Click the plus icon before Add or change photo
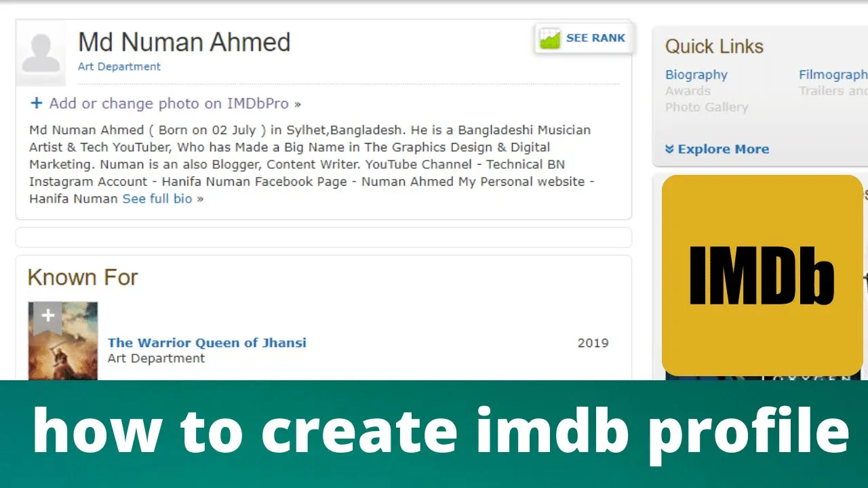Image resolution: width=868 pixels, height=488 pixels. tap(37, 103)
